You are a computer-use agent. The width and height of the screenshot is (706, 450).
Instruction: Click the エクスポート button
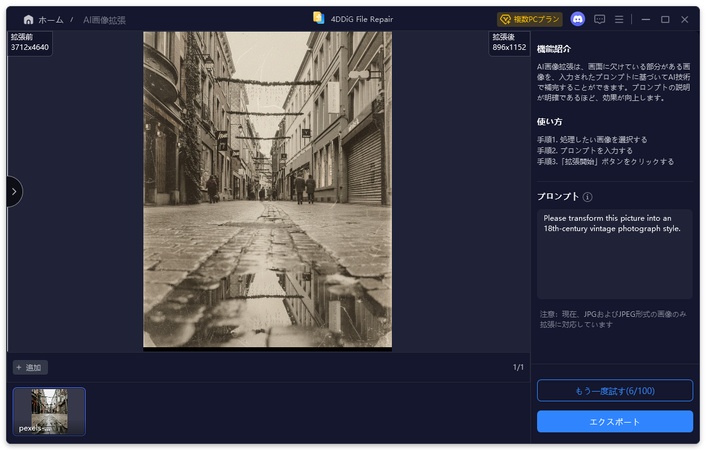click(x=615, y=422)
